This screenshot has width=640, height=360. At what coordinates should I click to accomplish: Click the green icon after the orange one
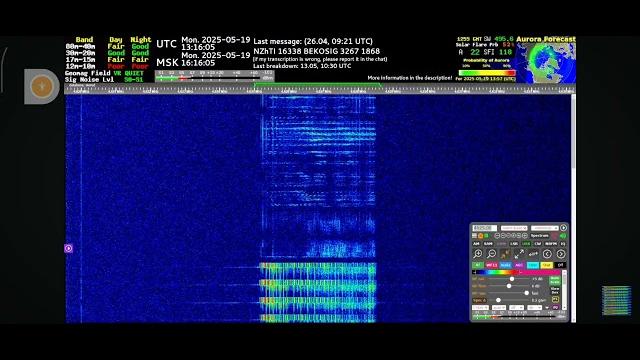pos(486,236)
